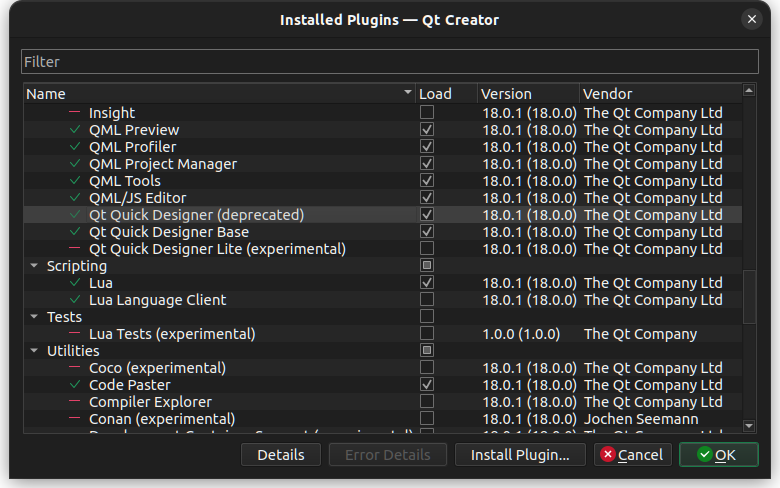Select the Qt Quick Designer Base row

point(383,231)
